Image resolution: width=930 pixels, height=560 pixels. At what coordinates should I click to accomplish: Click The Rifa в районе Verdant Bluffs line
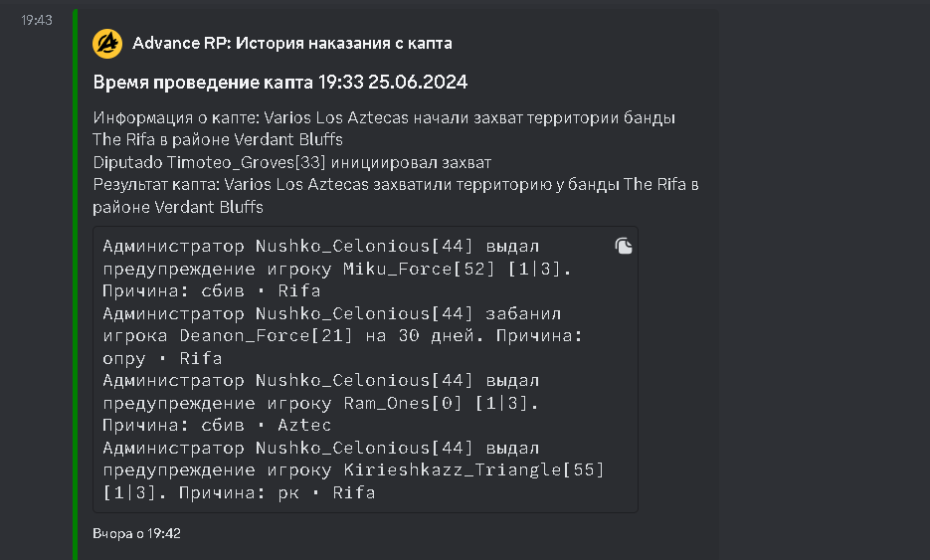[x=217, y=139]
